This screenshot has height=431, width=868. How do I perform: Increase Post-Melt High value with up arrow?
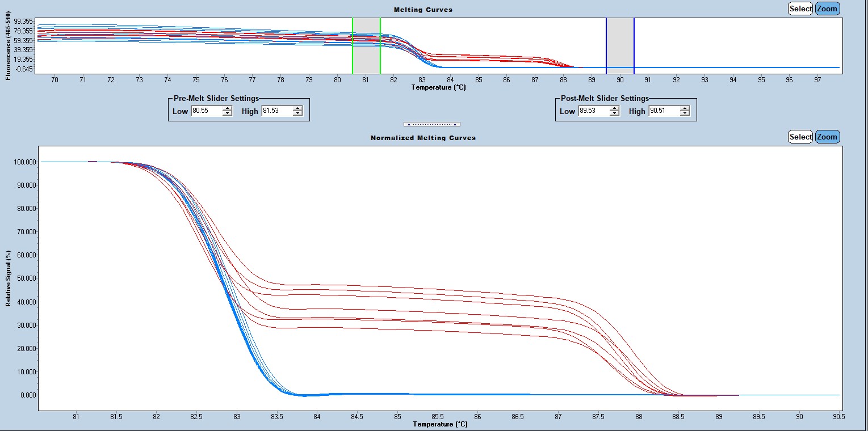point(685,108)
